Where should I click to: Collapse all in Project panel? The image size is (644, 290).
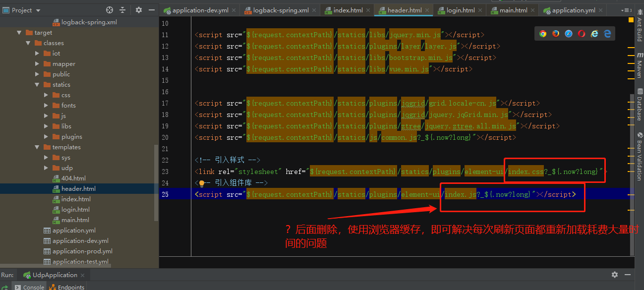[x=122, y=10]
